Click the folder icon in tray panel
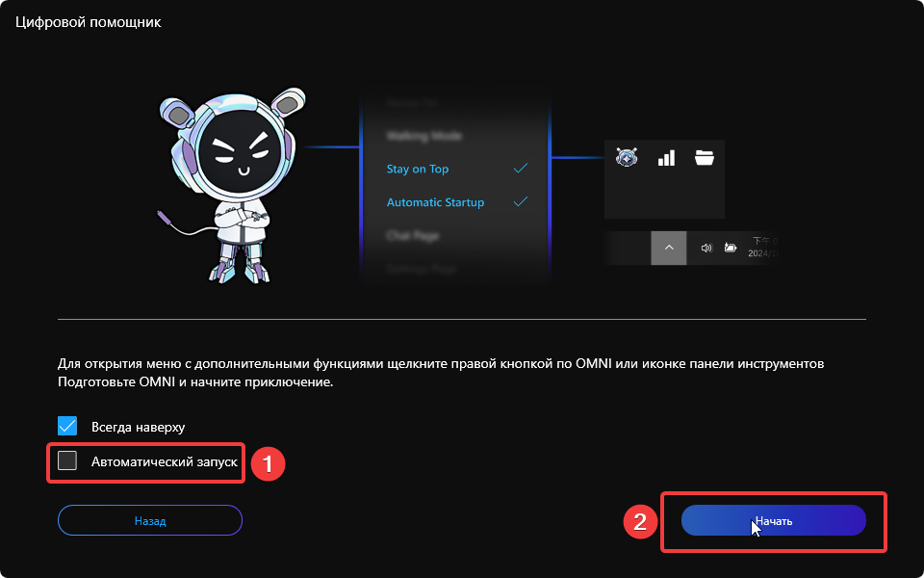 click(705, 158)
